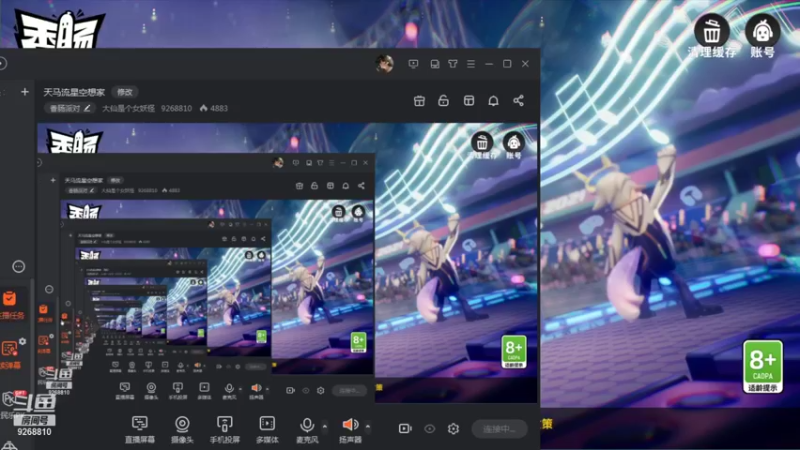Click the large green 8+ CADPA badge
The width and height of the screenshot is (800, 450).
(763, 366)
